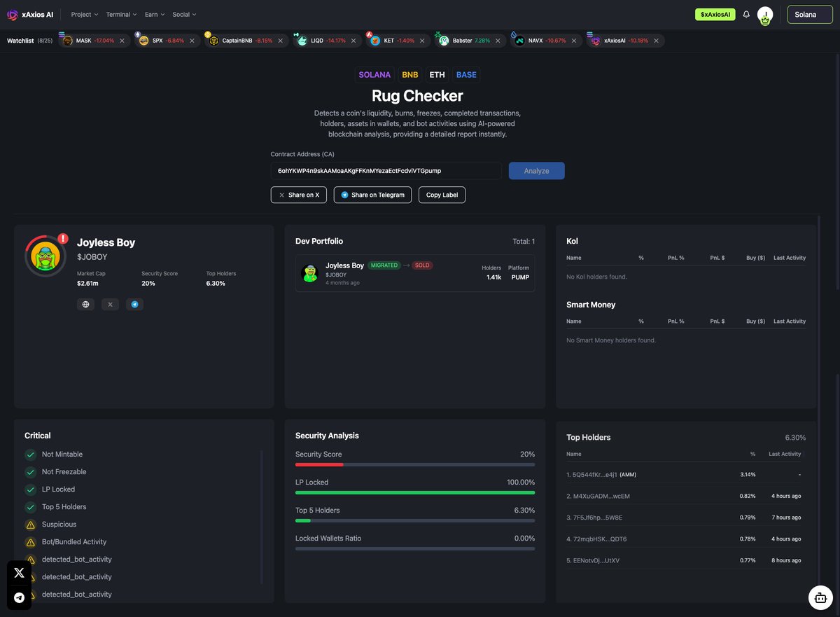Expand the Project menu

pyautogui.click(x=85, y=14)
